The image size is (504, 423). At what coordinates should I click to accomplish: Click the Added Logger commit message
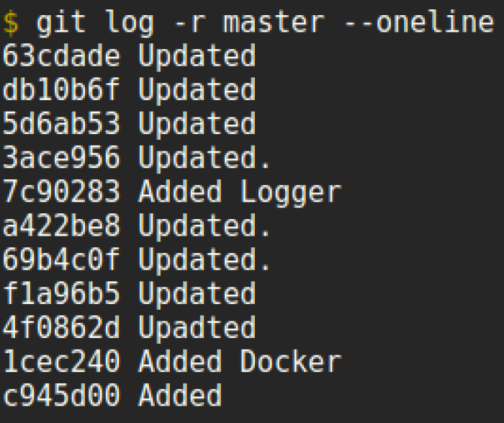pos(240,193)
